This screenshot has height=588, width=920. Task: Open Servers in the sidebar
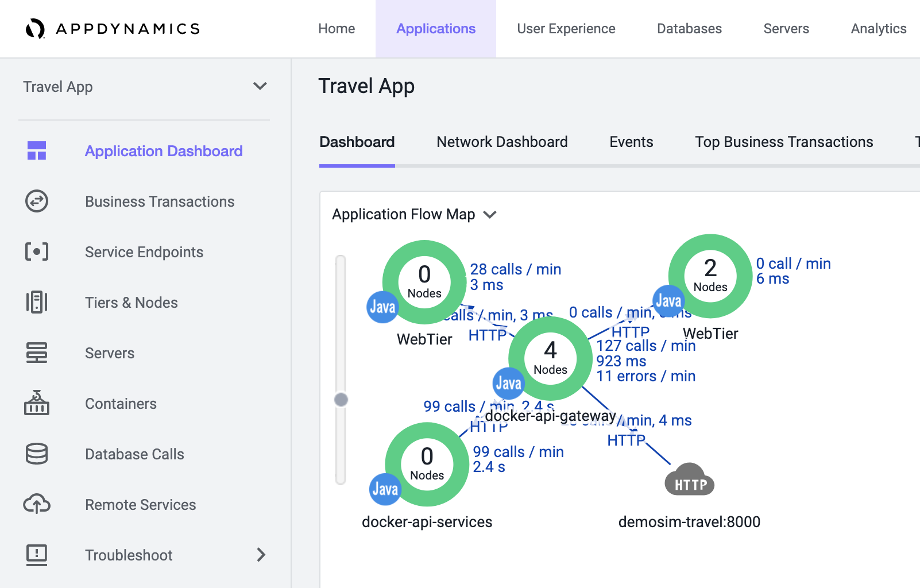click(x=110, y=353)
